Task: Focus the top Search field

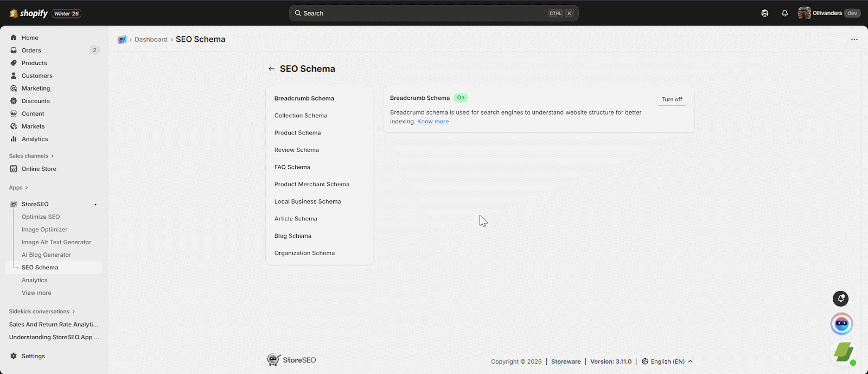Action: (434, 13)
